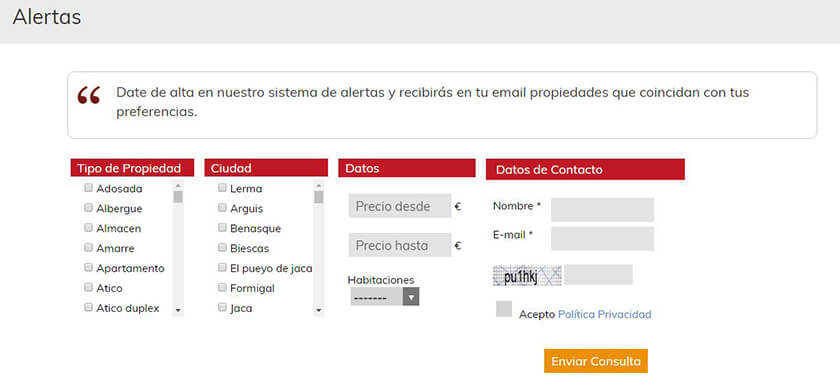840x386 pixels.
Task: Check the Arguis city option
Action: 222,208
